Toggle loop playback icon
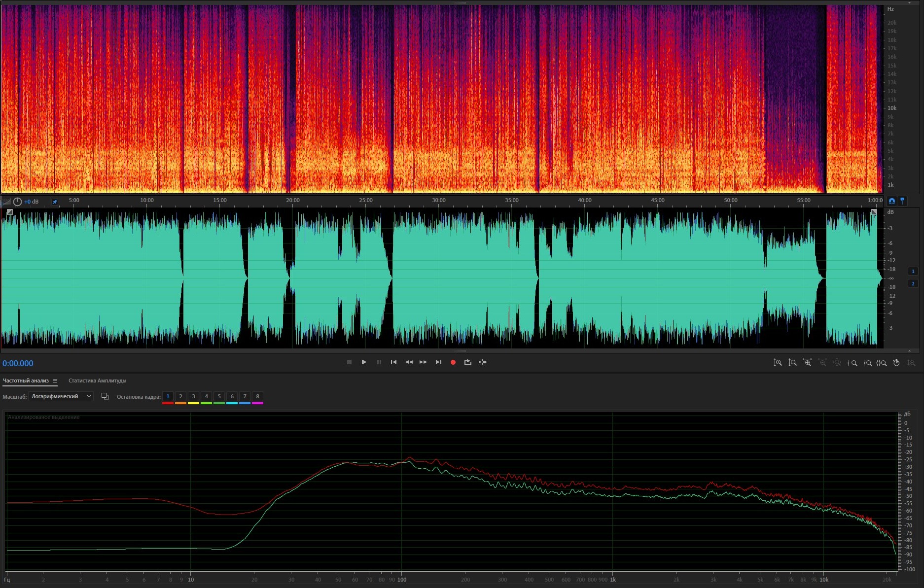924x588 pixels. click(x=467, y=362)
